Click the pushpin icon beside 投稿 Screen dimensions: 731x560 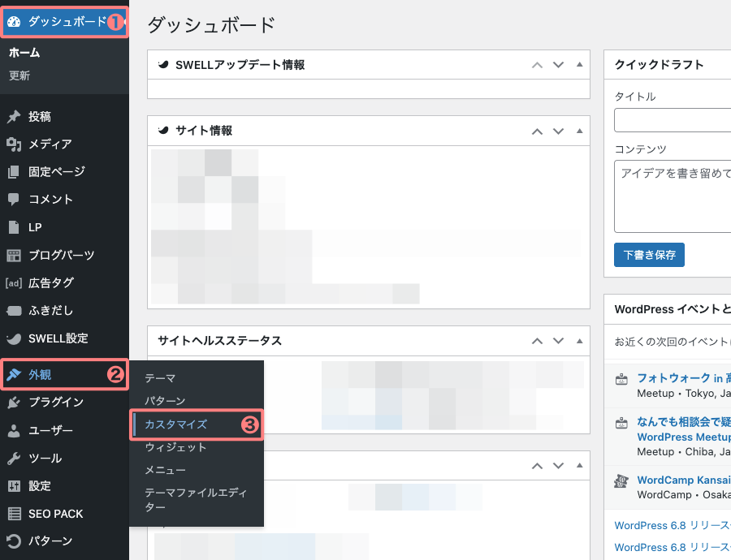click(14, 117)
